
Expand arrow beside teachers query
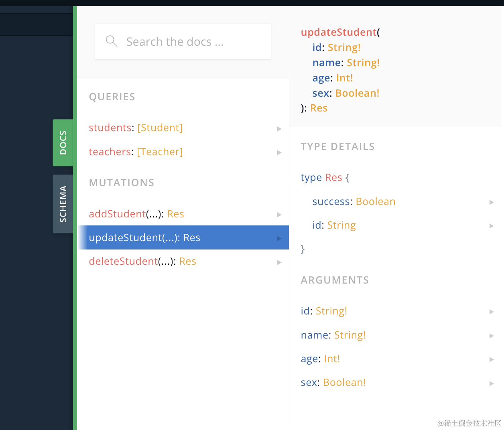279,152
